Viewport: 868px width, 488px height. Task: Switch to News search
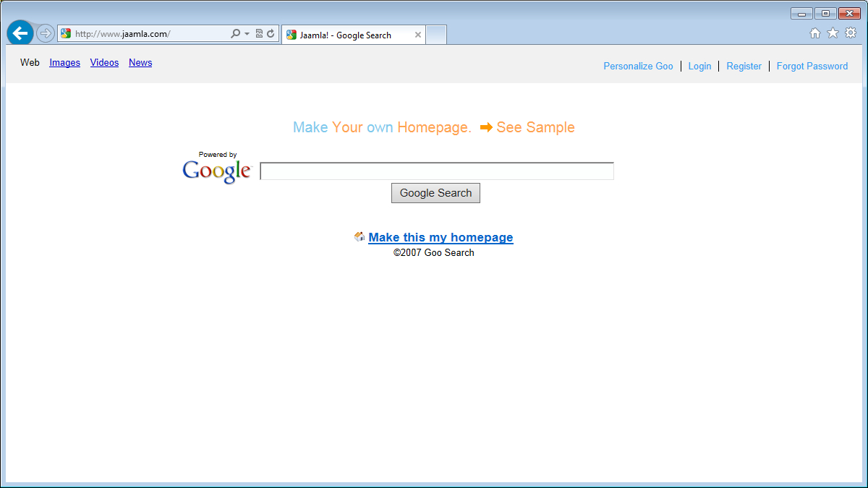pos(140,63)
